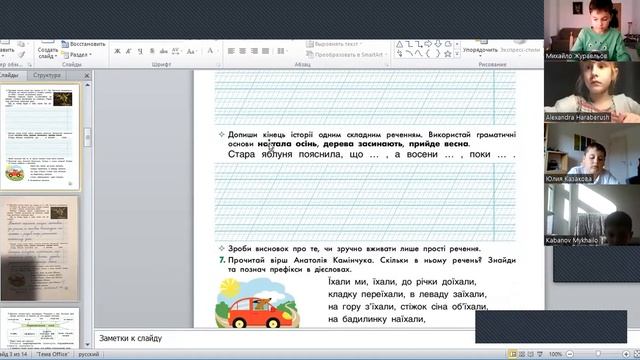
Task: Toggle the text shadow button
Action: point(152,51)
